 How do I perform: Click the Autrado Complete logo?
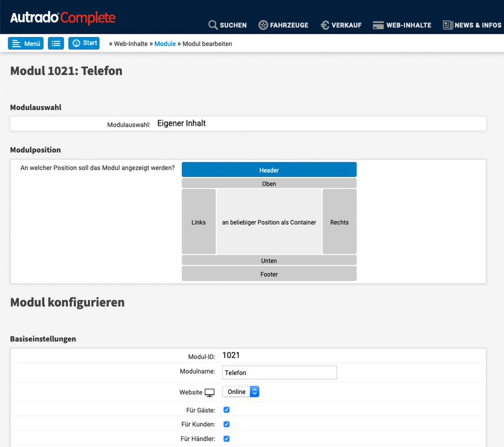point(62,18)
